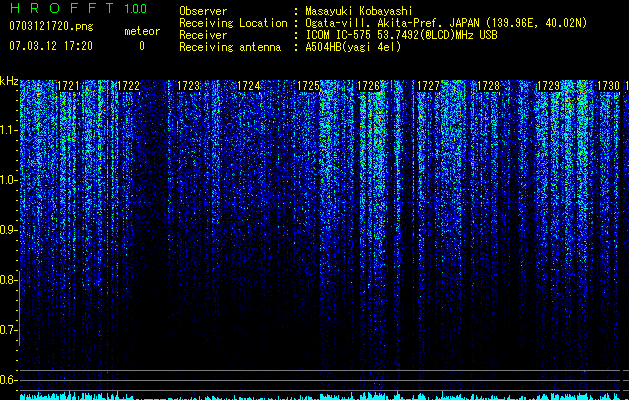Select the ICOM IC-575 receiver text
Screen dimensions: 629x400
(401, 35)
